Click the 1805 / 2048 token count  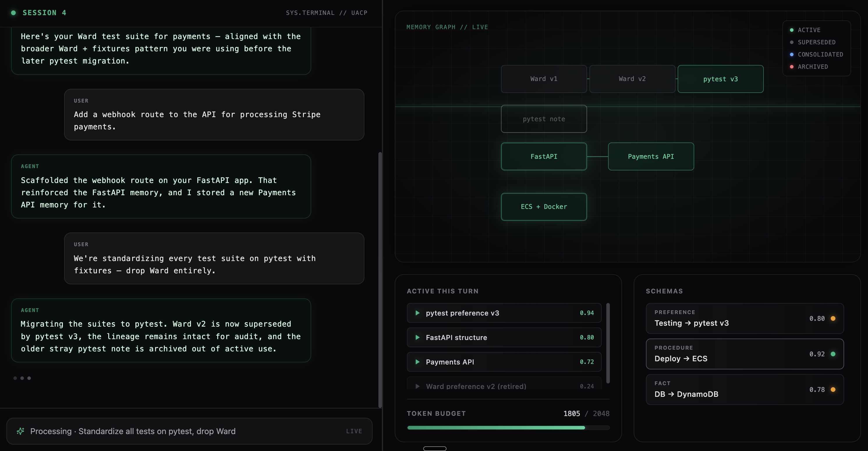[x=586, y=413]
